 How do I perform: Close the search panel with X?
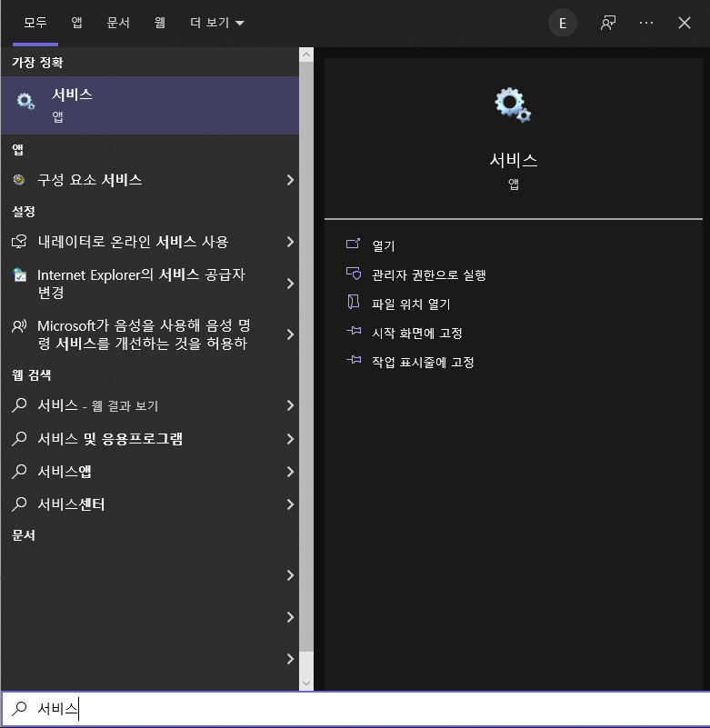coord(684,23)
